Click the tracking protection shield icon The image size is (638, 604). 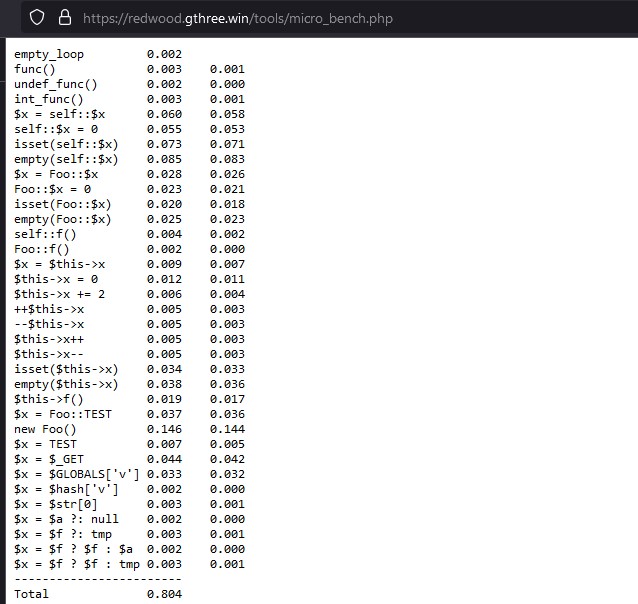coord(37,18)
